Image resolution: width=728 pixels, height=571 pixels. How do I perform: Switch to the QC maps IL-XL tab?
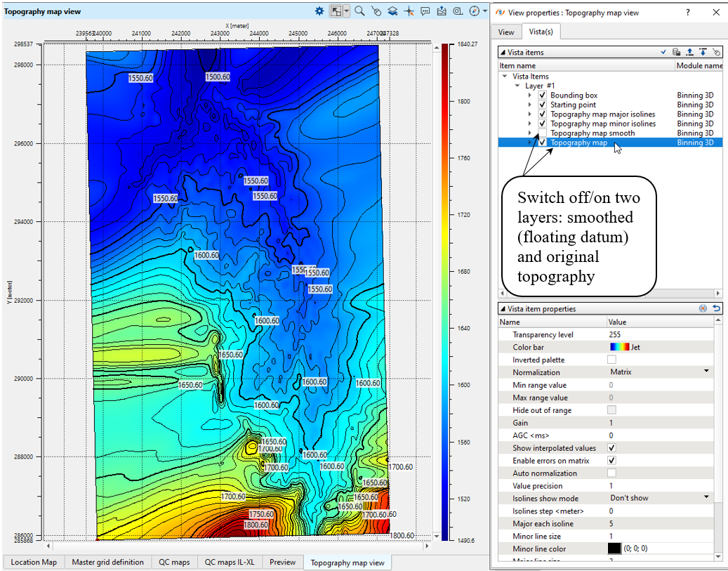(x=230, y=562)
